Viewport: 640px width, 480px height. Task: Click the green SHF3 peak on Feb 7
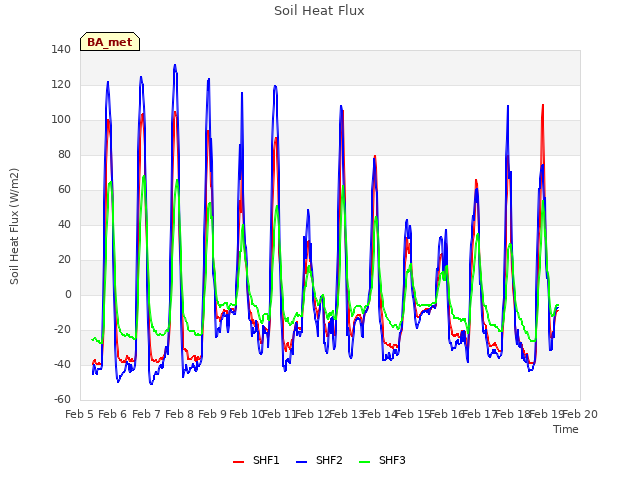tap(144, 176)
